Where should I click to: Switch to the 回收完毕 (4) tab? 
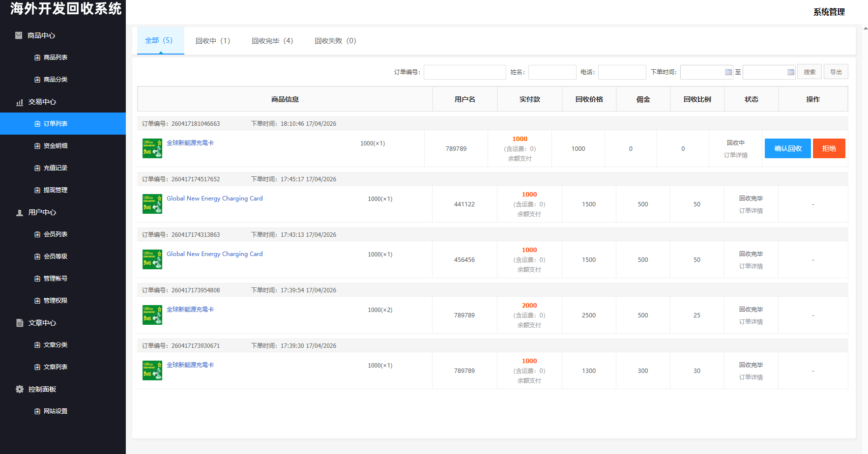272,41
